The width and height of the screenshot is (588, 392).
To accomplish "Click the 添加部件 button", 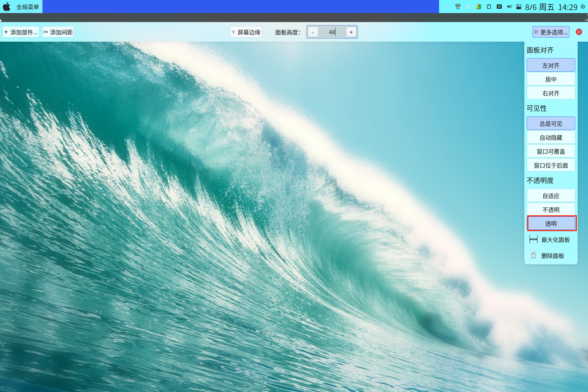I will click(21, 32).
